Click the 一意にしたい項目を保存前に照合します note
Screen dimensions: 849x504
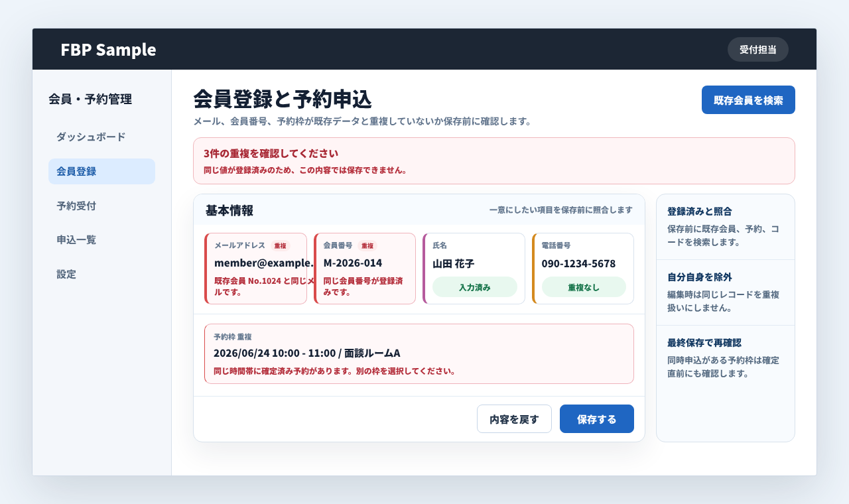[x=561, y=210]
